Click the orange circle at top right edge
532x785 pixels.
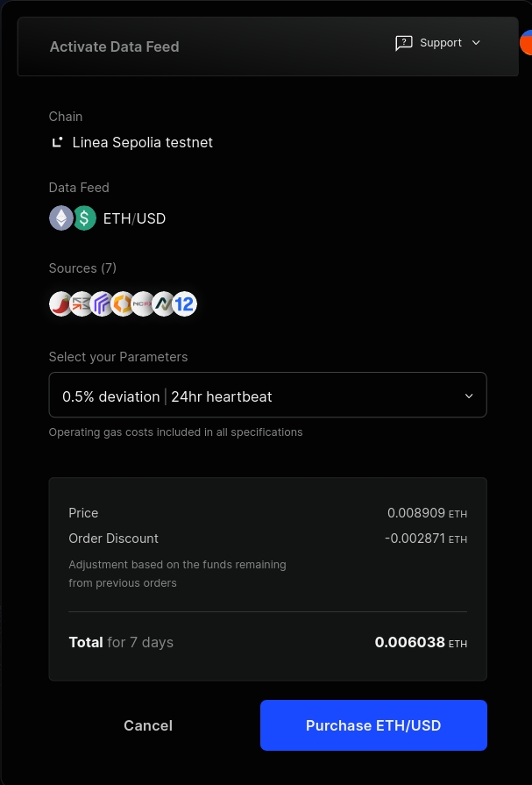tap(526, 42)
